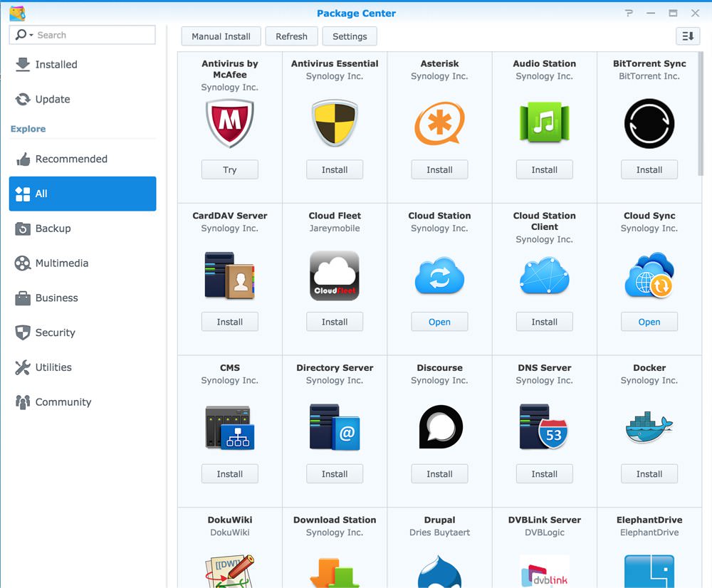Viewport: 712px width, 588px height.
Task: Click the ElephantDrive icon
Action: click(649, 571)
